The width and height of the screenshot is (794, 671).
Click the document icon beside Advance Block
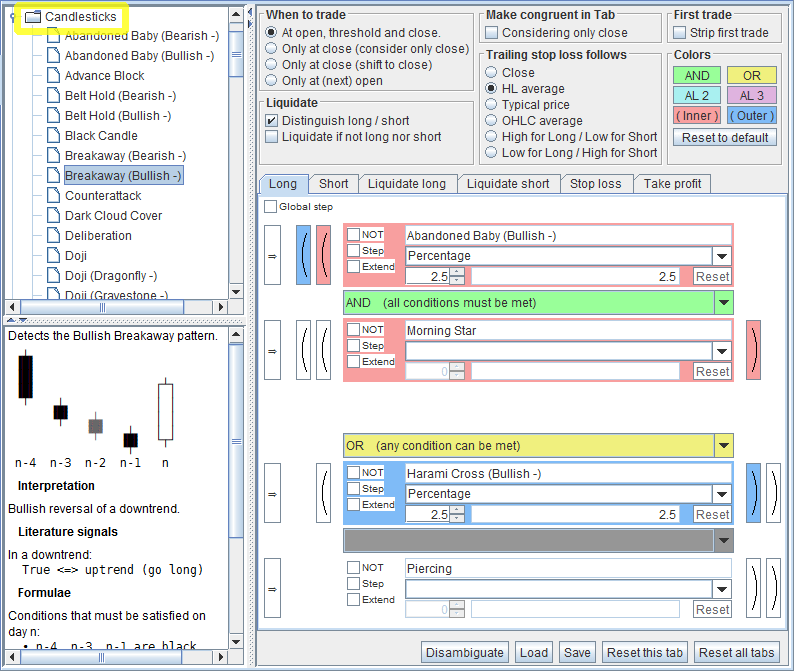tap(53, 75)
